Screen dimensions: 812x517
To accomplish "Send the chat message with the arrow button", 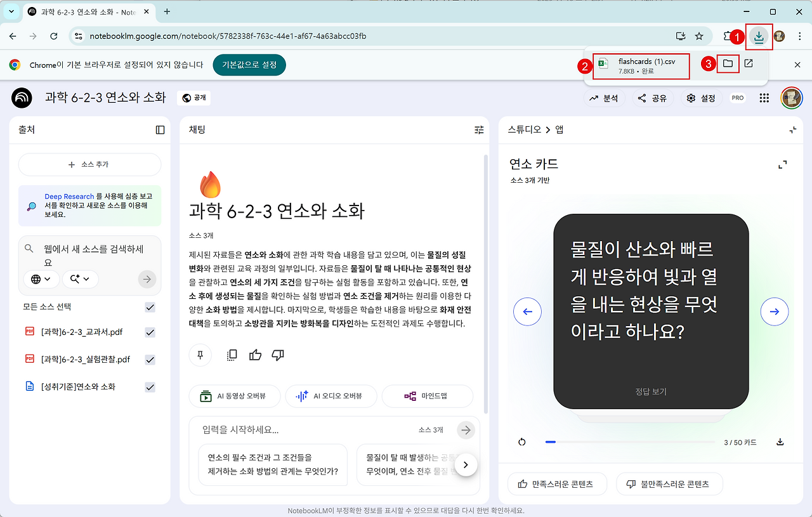I will pyautogui.click(x=466, y=430).
